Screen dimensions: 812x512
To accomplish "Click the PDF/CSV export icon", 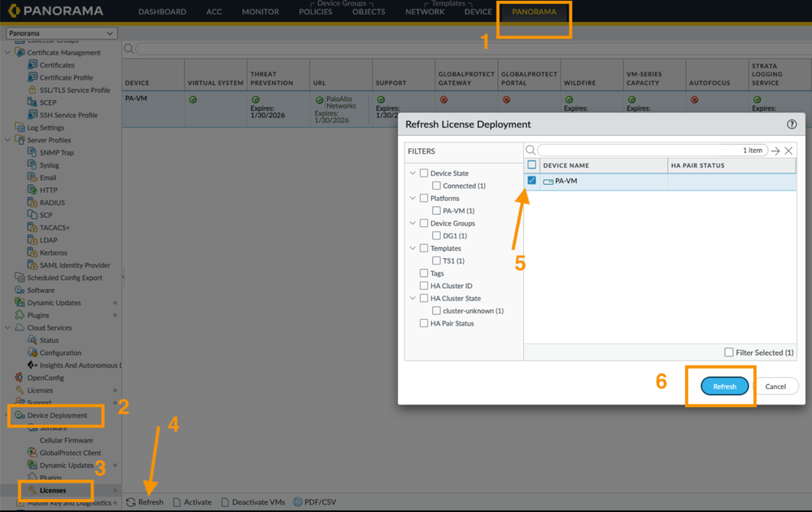I will [298, 502].
